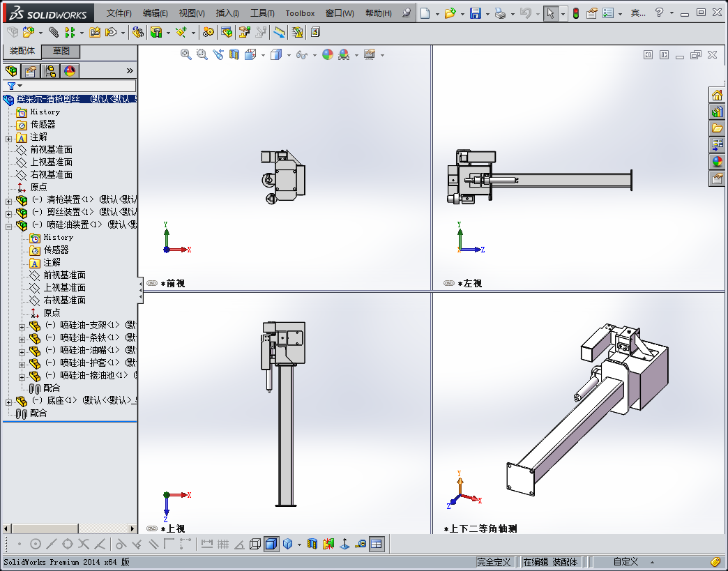Viewport: 728px width, 571px height.
Task: Collapse the 喷硅油装置<1> tree node
Action: coord(8,227)
